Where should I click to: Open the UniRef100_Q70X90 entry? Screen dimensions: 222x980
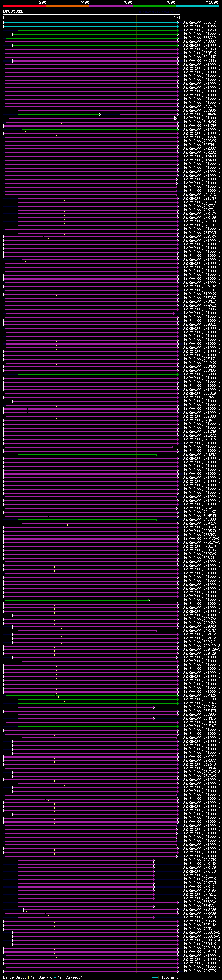pos(199,619)
